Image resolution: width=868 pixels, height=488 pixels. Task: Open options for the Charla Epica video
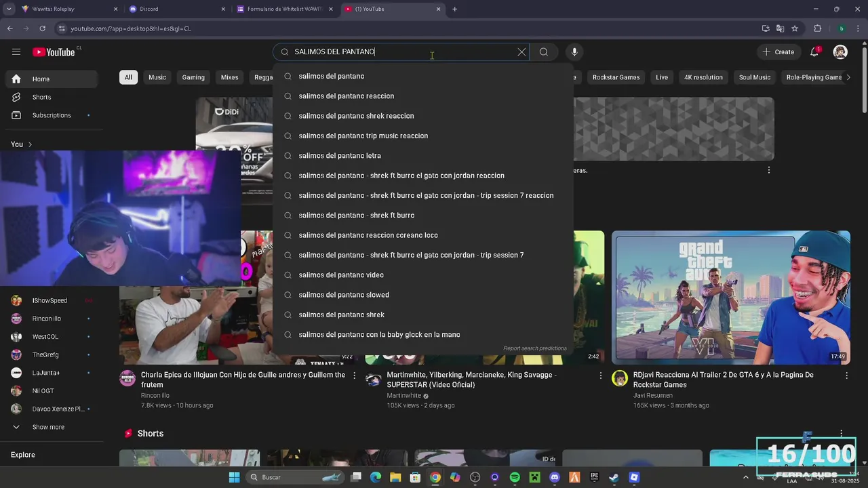click(x=354, y=375)
